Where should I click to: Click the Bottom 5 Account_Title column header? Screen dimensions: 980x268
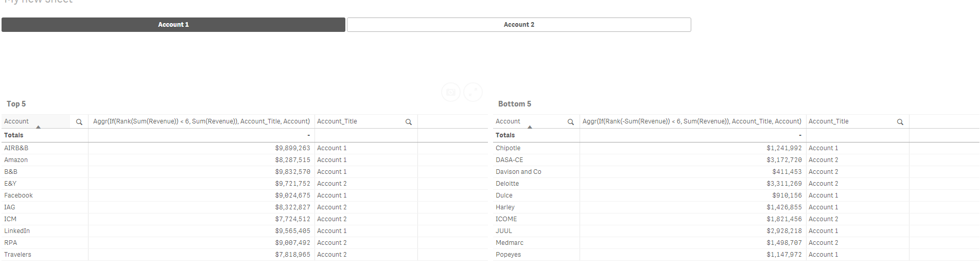pos(829,121)
